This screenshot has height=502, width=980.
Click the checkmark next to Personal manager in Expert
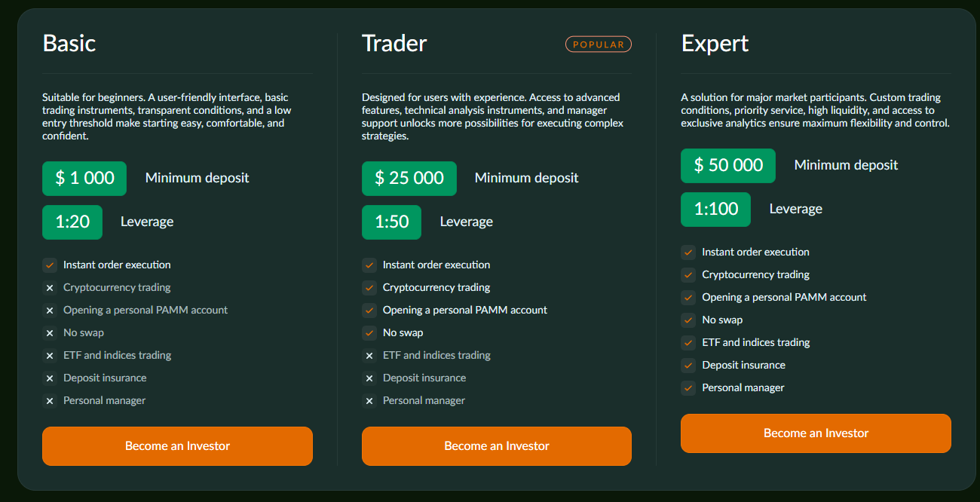pyautogui.click(x=688, y=387)
